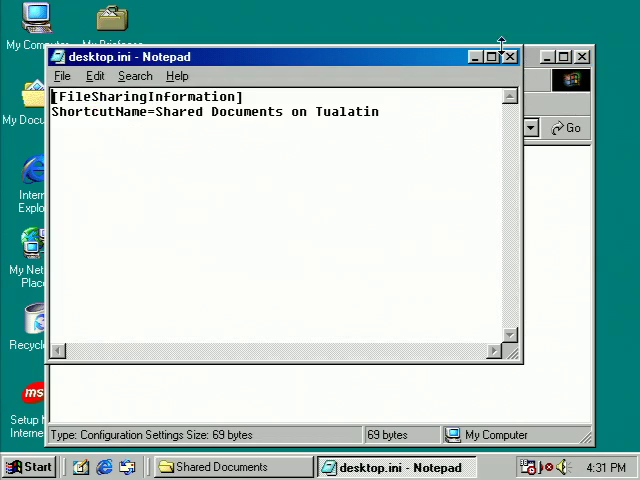Click the 4:31 PM clock
Viewport: 640px width, 480px height.
point(606,467)
